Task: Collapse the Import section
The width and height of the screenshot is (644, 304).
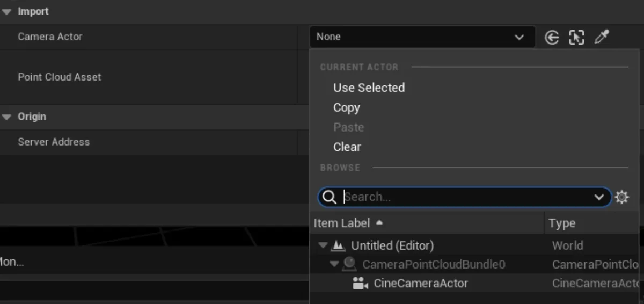Action: (x=7, y=11)
